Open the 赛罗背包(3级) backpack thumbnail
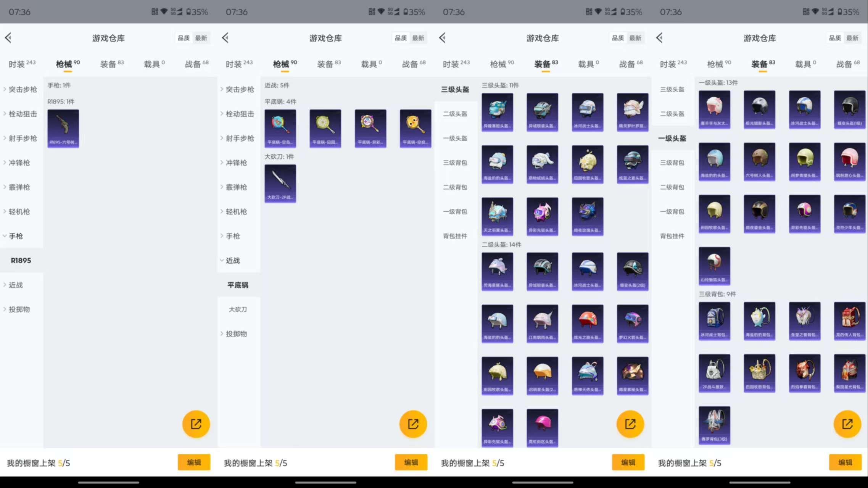Screen dimensions: 868x488 coord(714,425)
